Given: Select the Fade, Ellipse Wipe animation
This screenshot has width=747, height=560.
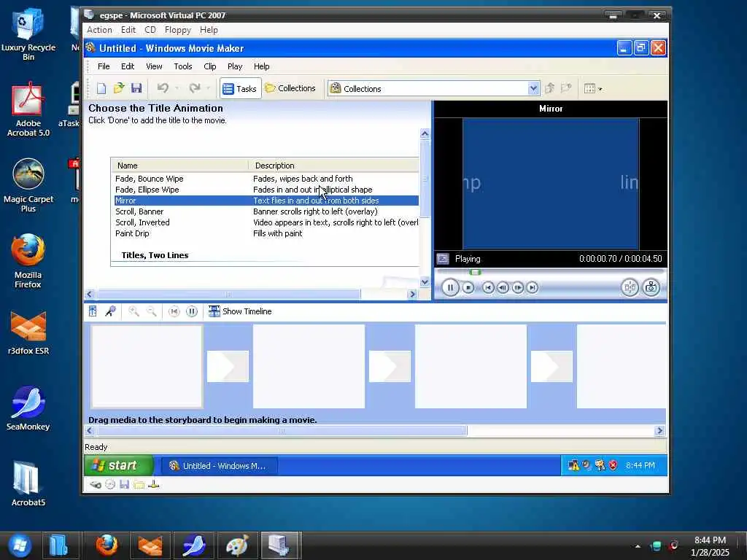Looking at the screenshot, I should 266,190.
